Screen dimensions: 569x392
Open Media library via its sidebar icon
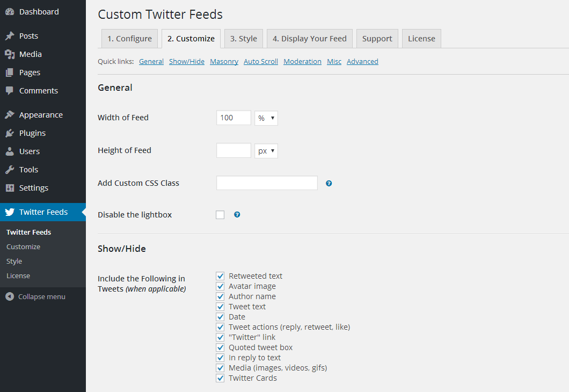10,54
